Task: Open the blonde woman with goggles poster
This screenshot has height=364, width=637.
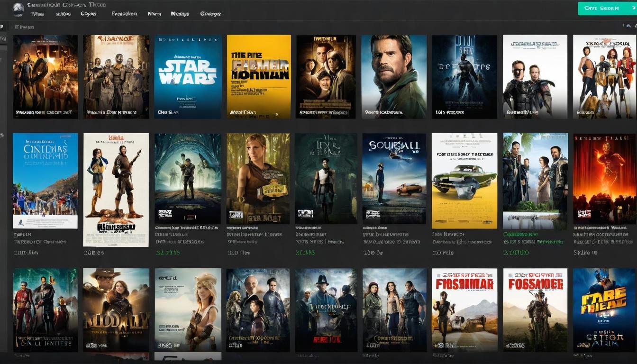Action: pos(188,310)
